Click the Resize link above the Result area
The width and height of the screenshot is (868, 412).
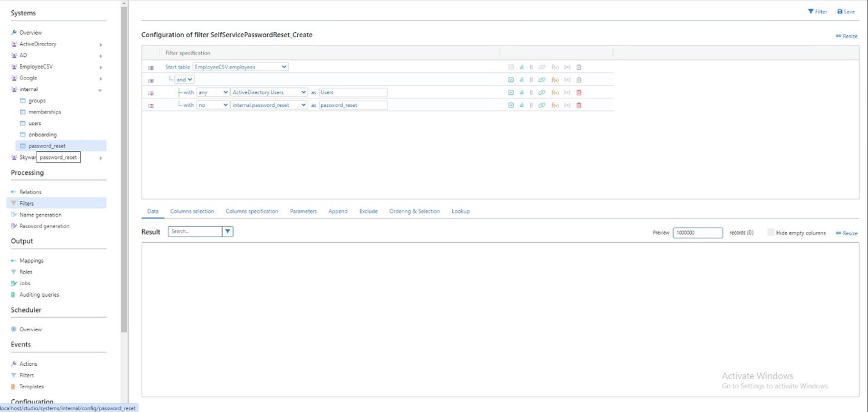[846, 232]
